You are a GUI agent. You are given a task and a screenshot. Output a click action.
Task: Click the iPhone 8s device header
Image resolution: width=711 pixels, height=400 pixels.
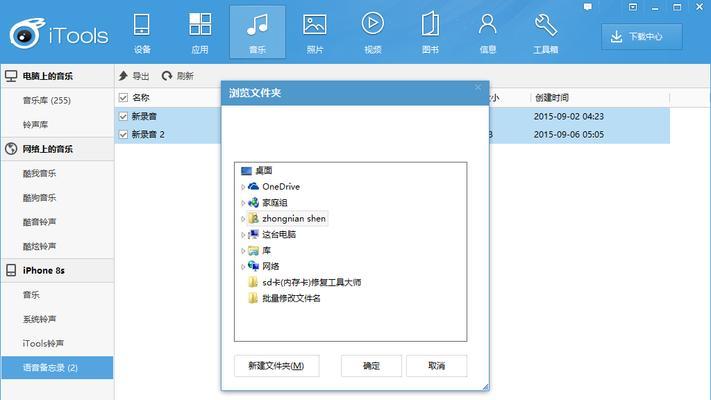[x=57, y=270]
